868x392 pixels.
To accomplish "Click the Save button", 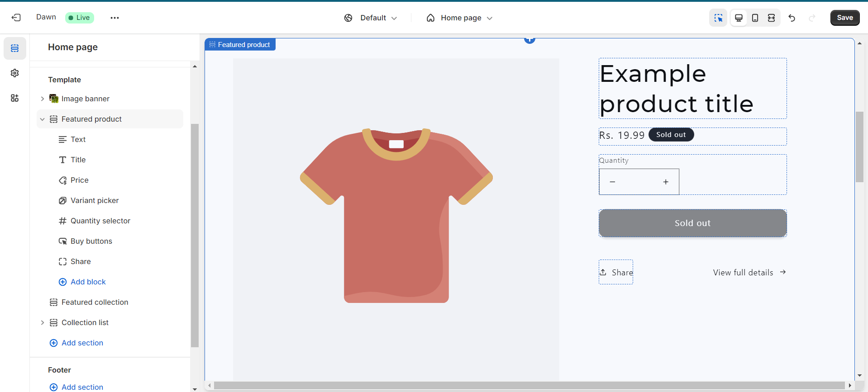I will (x=844, y=18).
